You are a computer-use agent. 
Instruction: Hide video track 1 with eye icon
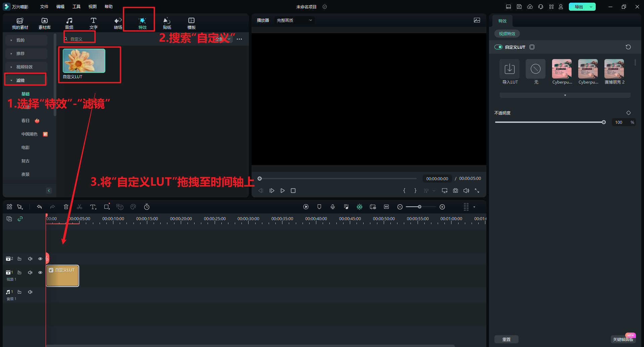40,272
